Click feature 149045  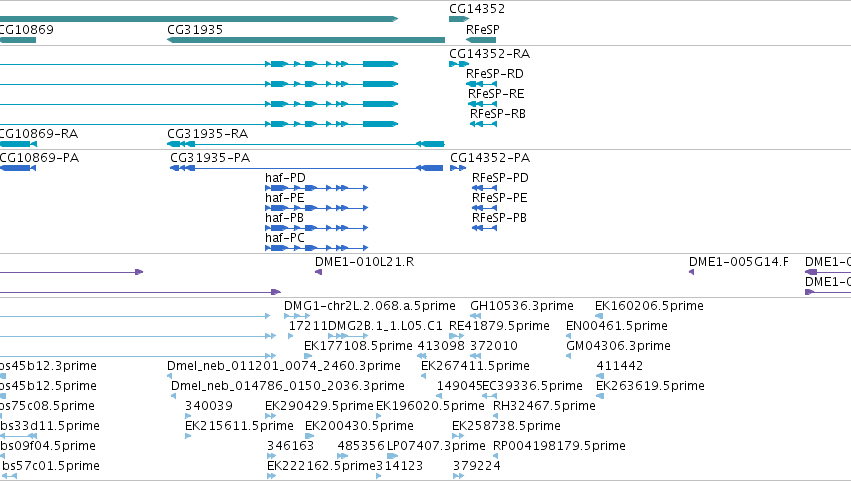click(460, 386)
